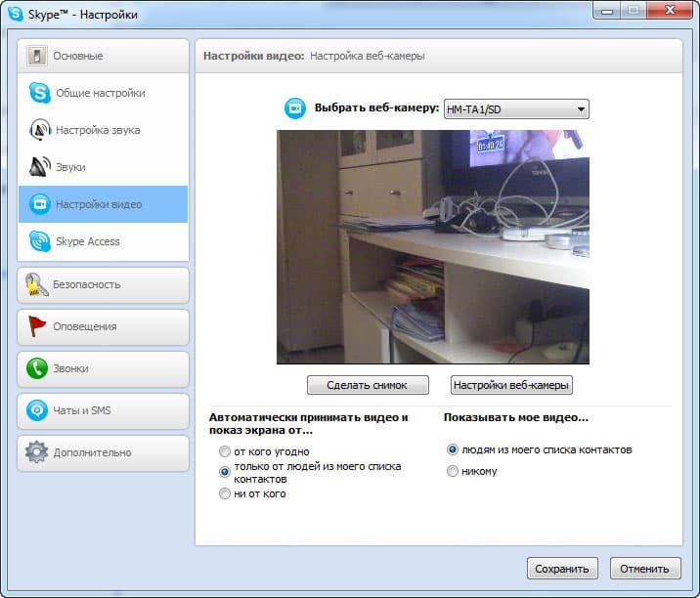Image resolution: width=700 pixels, height=598 pixels.
Task: Click the webcam icon next to Выбрать веб-камеру
Action: click(295, 108)
